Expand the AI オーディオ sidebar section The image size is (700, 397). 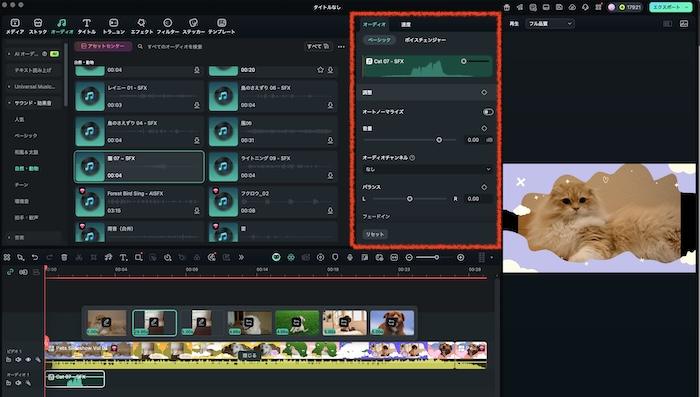point(9,54)
